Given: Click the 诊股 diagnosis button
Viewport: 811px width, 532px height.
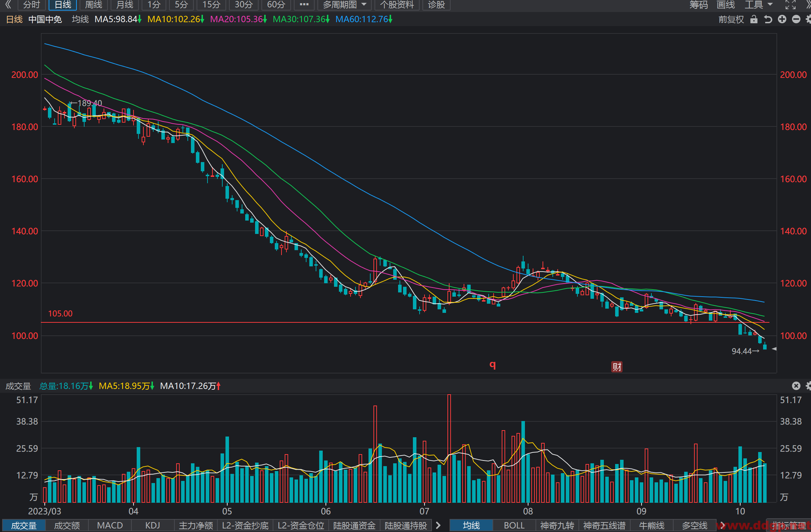Looking at the screenshot, I should (x=436, y=5).
